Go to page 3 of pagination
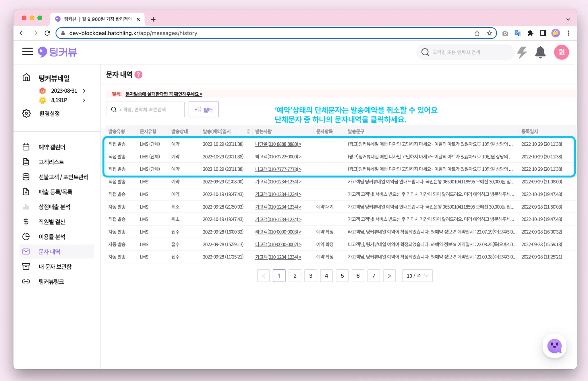Screen dimensions: 588x381 tap(311, 276)
